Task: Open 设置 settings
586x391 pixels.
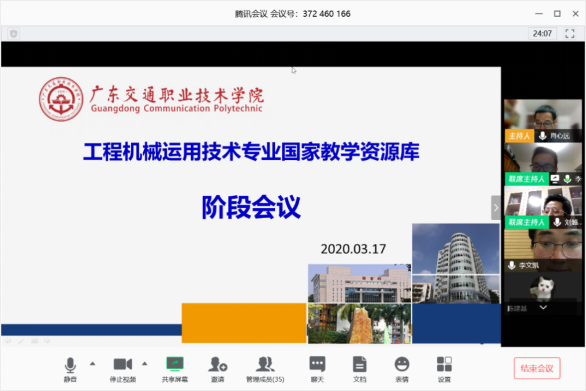Action: [x=444, y=369]
